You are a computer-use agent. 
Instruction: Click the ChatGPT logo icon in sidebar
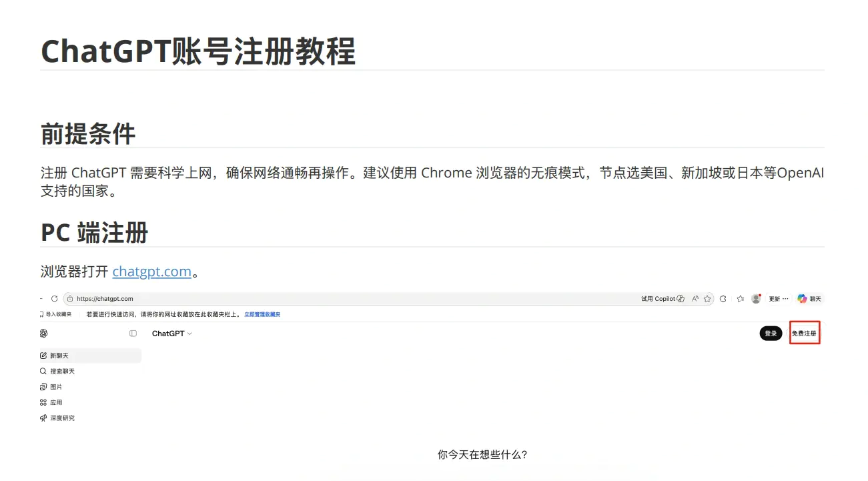(44, 333)
